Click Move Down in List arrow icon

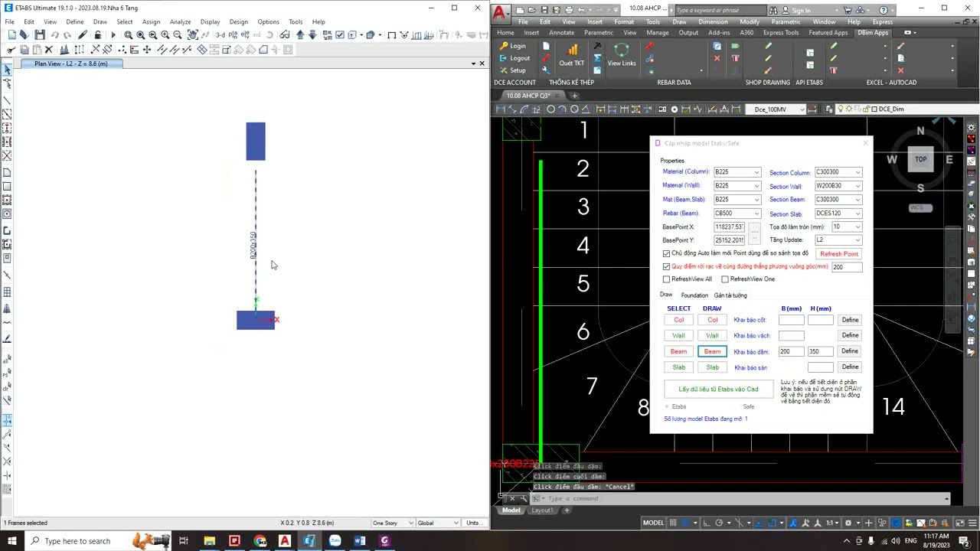pyautogui.click(x=312, y=35)
